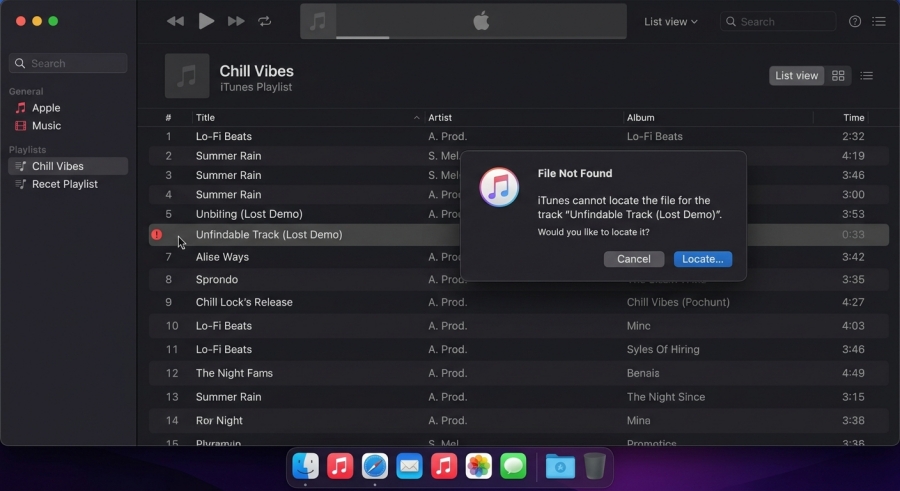Sort by the Artist column header
Viewport: 900px width, 491px height.
point(440,118)
